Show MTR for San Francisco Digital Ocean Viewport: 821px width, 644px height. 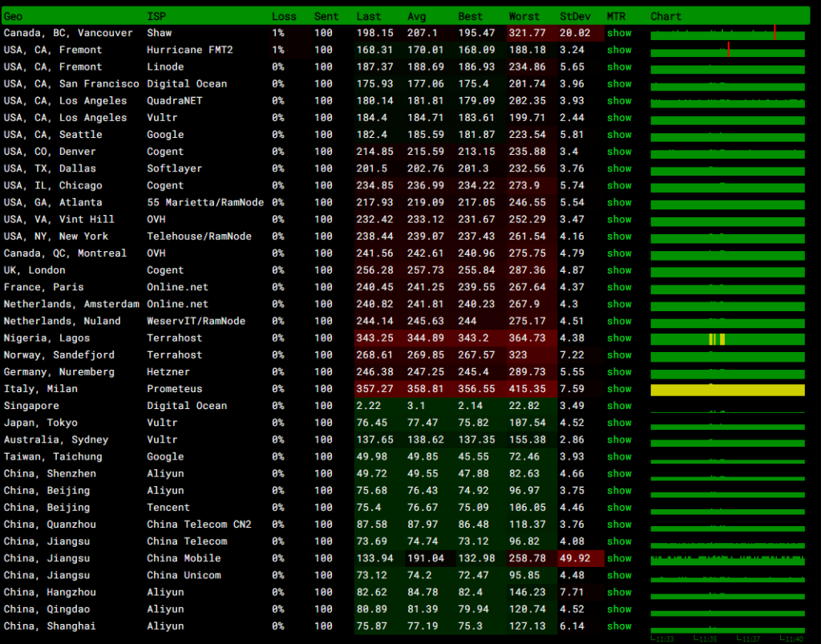[x=620, y=83]
